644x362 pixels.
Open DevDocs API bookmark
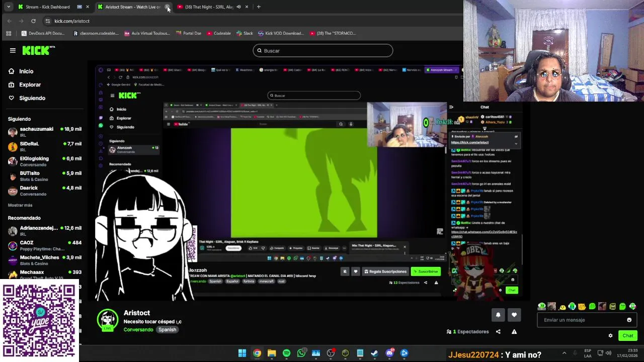coord(43,33)
